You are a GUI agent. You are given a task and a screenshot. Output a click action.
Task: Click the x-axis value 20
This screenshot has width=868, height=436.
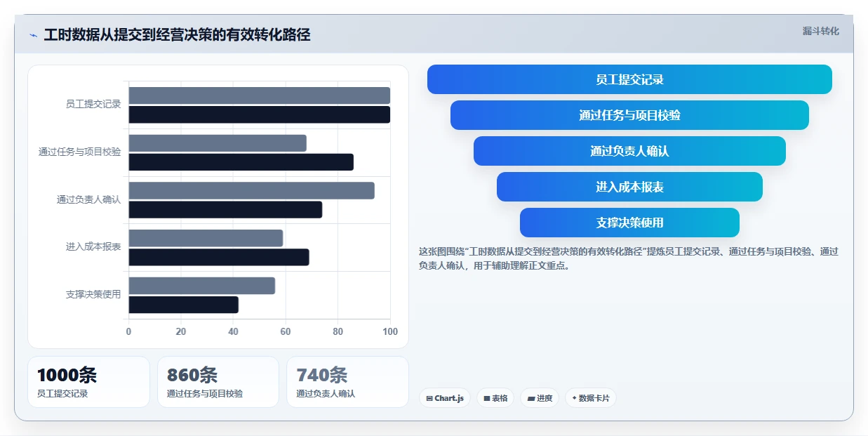click(181, 331)
